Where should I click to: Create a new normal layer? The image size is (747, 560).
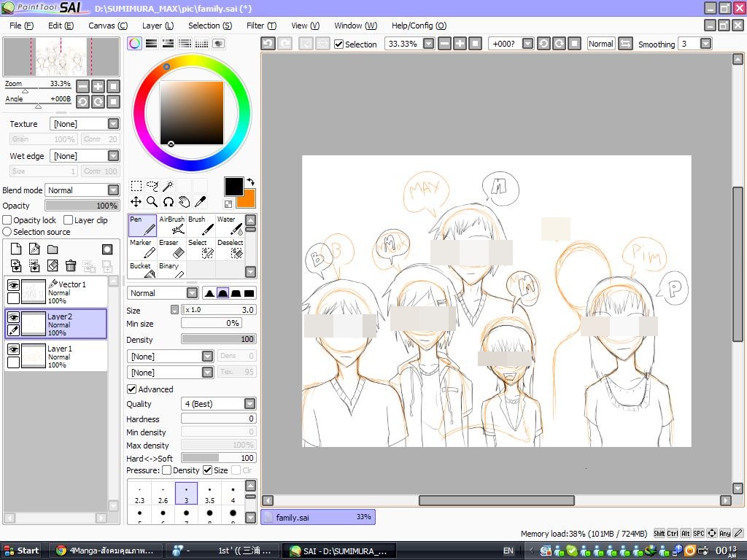point(16,249)
